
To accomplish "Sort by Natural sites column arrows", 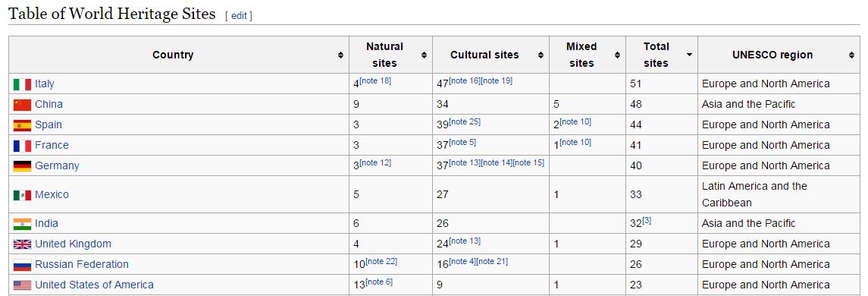I will click(424, 55).
